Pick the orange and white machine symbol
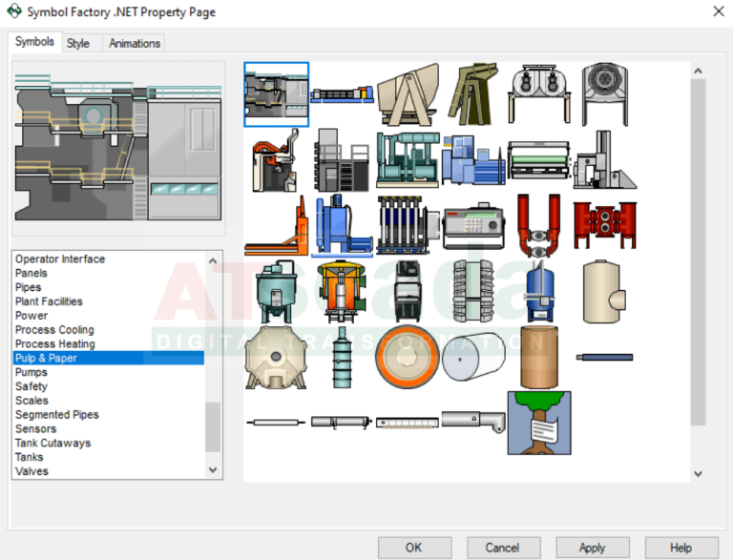This screenshot has width=733, height=560. click(x=276, y=160)
